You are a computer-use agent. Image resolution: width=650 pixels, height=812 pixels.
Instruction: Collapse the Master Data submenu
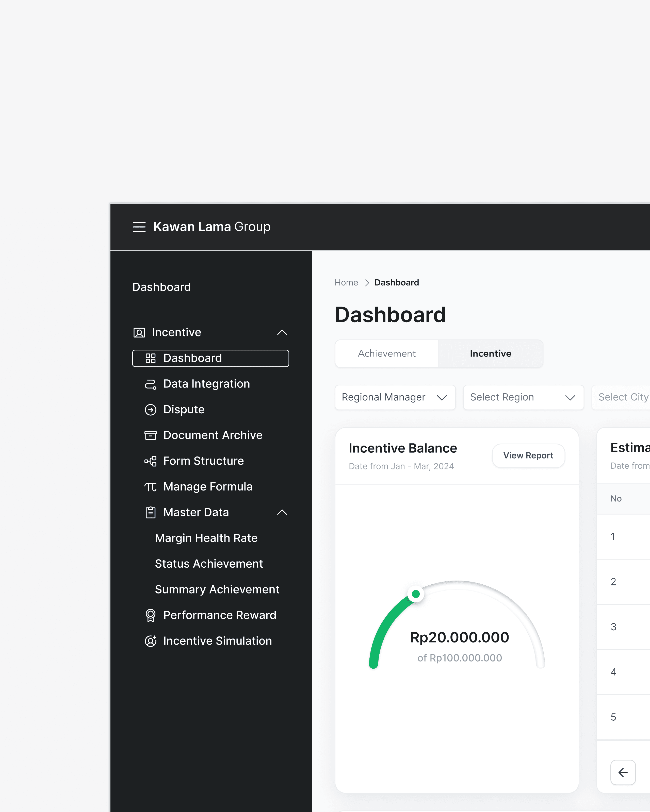point(282,513)
